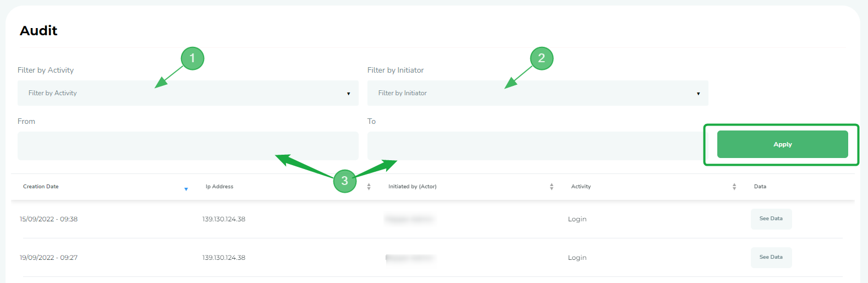
Task: Click the Audit page heading
Action: coord(39,31)
